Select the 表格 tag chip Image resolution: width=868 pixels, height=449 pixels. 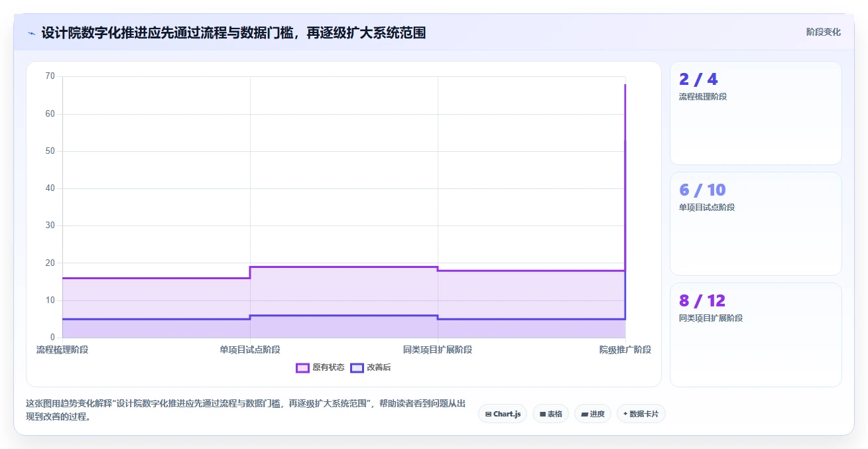coord(550,414)
